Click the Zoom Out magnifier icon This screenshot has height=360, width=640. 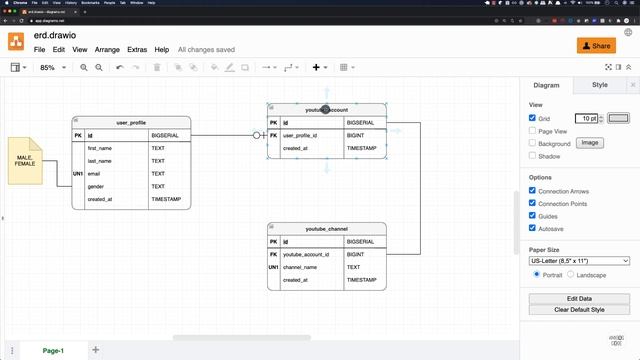point(99,67)
